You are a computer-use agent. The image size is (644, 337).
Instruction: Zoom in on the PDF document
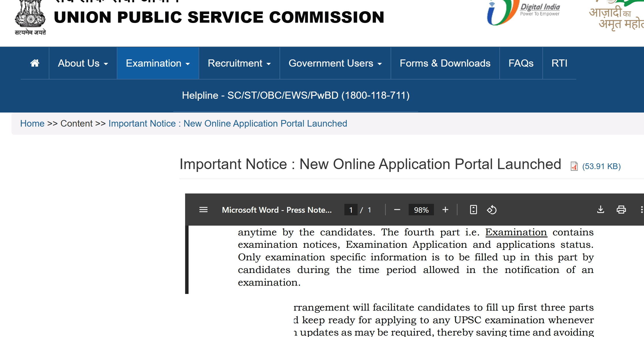click(445, 210)
